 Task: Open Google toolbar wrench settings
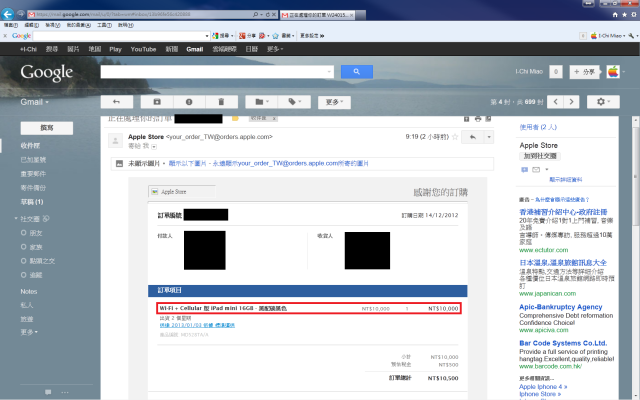[632, 36]
